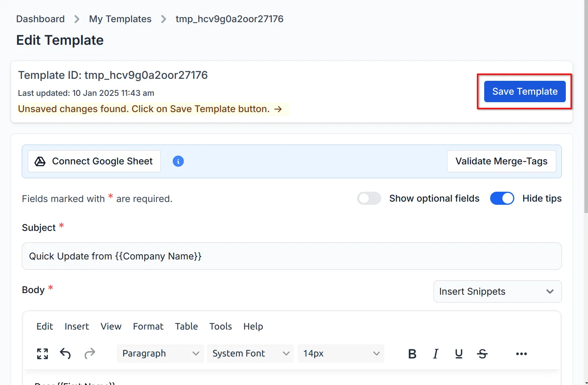Apply strikethrough formatting
The height and width of the screenshot is (385, 588).
[483, 354]
